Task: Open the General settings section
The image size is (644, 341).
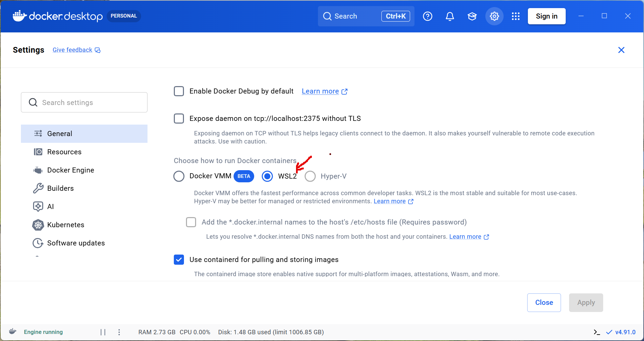Action: point(84,134)
